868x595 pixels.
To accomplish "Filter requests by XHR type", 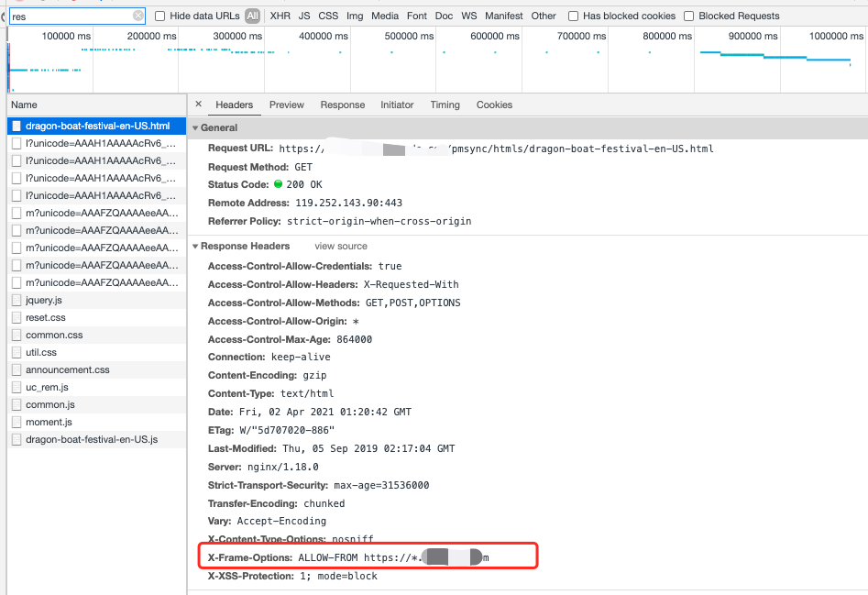I will click(x=280, y=17).
